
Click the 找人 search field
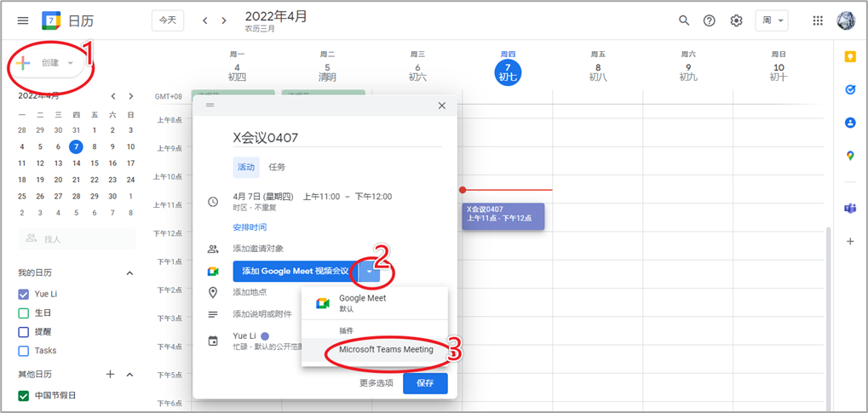pos(77,239)
